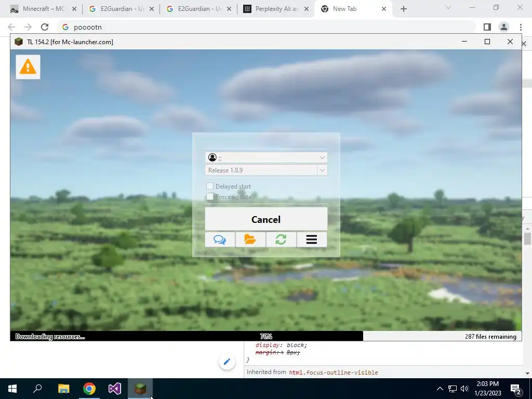Click the devtools scrollbar down arrow
532x399 pixels.
pyautogui.click(x=527, y=373)
